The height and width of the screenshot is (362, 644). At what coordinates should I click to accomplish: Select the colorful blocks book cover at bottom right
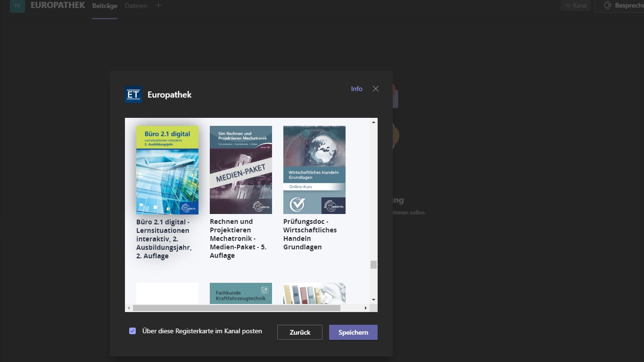tap(314, 293)
